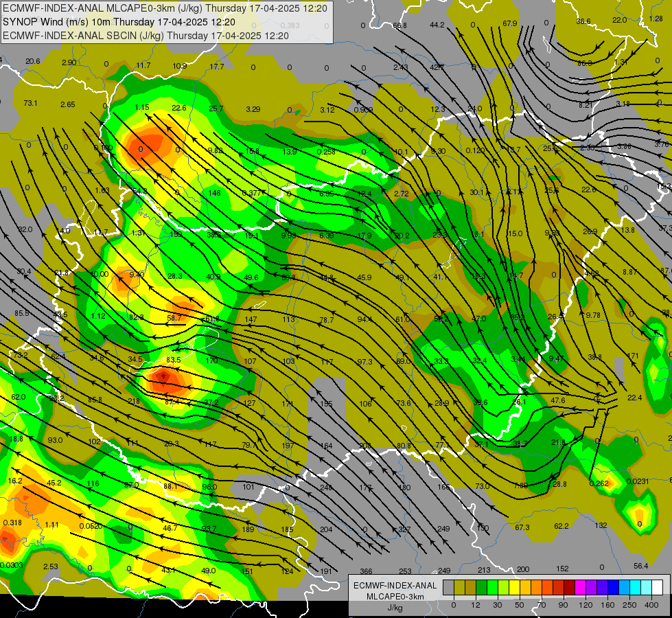Viewport: 672px width, 618px height.
Task: Click the map value 73.1
Action: tap(30, 103)
